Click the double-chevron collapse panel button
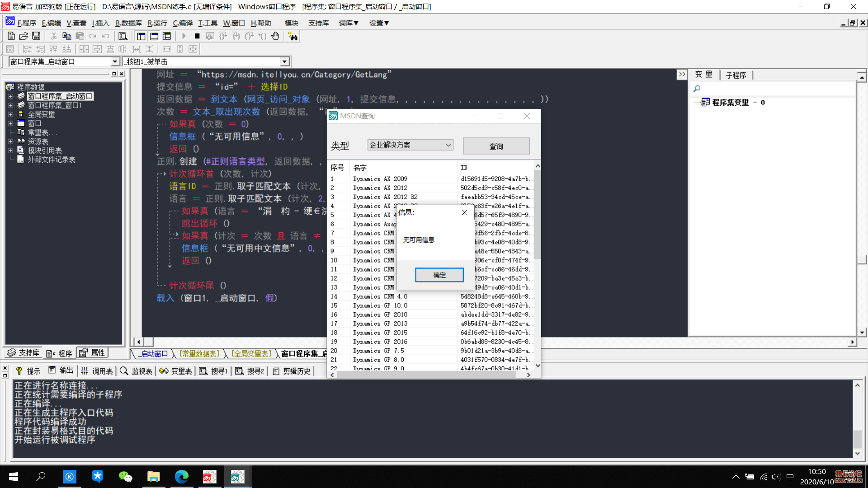Image resolution: width=868 pixels, height=488 pixels. (x=682, y=74)
